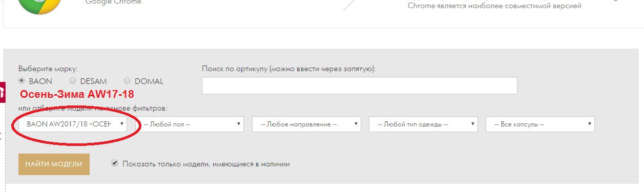Toggle 'Показать только модели, имеющиеся в наличии' checkbox

(115, 163)
